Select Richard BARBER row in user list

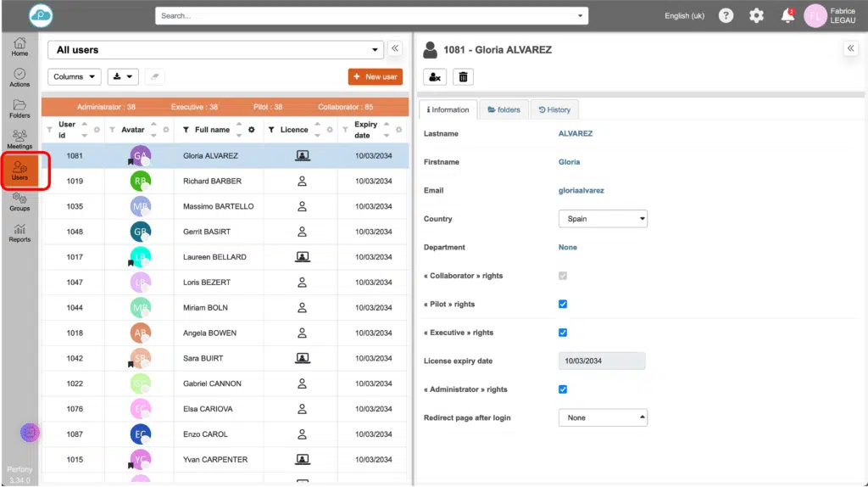pyautogui.click(x=212, y=182)
